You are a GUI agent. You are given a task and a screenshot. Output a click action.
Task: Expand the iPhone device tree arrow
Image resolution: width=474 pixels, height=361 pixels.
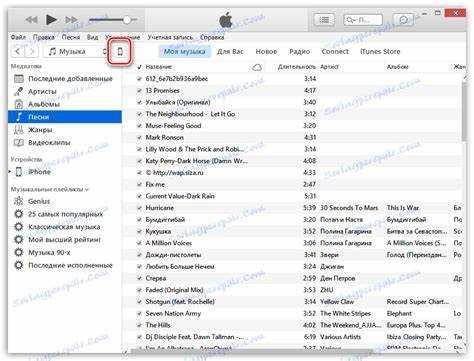pos(10,172)
